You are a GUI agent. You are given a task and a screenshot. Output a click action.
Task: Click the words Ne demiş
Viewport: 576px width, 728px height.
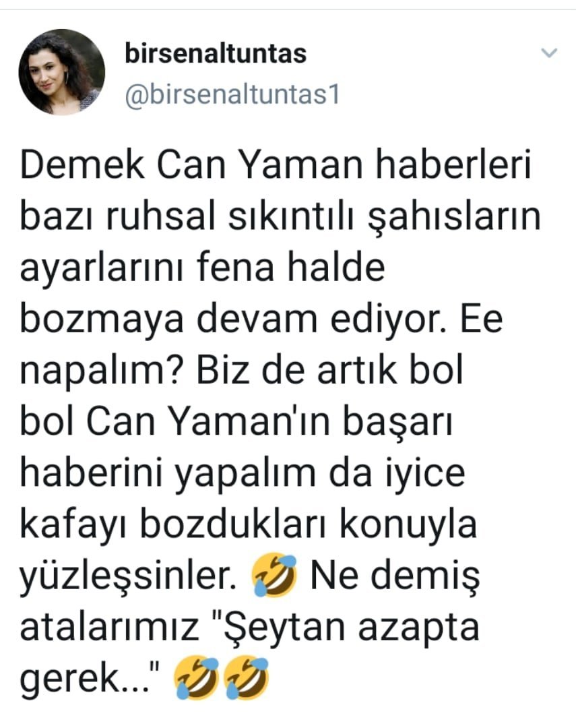pos(395,576)
